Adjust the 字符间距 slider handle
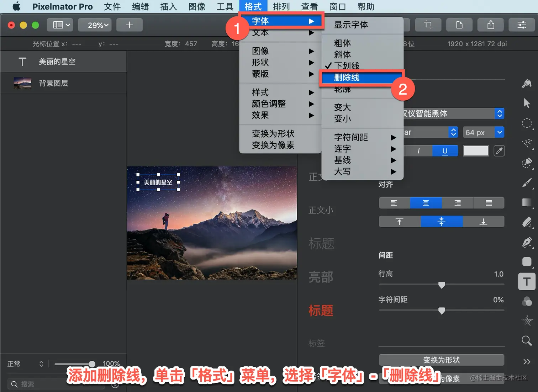This screenshot has width=538, height=392. point(442,311)
